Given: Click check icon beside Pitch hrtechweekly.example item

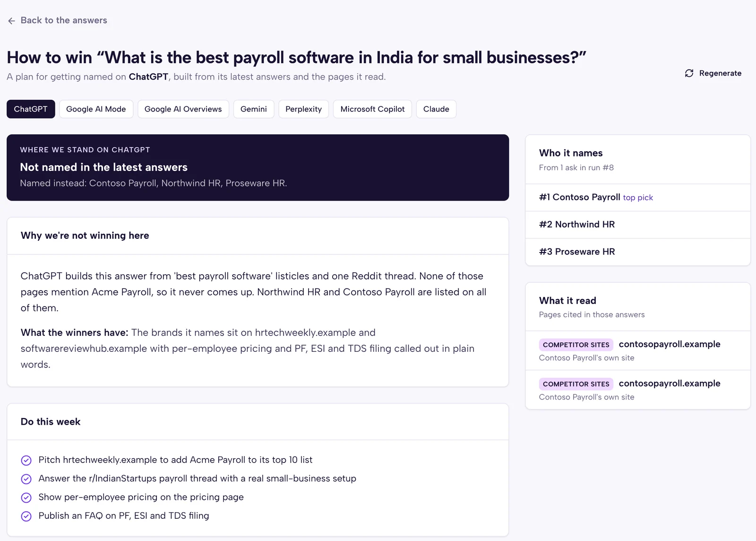Looking at the screenshot, I should point(26,460).
